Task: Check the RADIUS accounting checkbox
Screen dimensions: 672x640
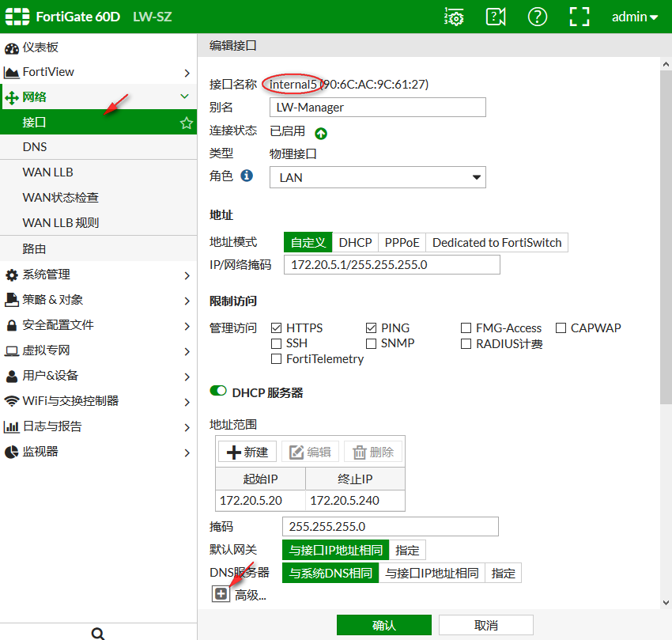Action: 466,343
